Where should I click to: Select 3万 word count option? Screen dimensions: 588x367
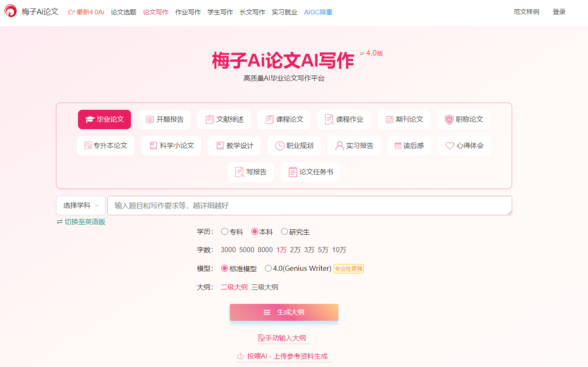click(x=309, y=250)
